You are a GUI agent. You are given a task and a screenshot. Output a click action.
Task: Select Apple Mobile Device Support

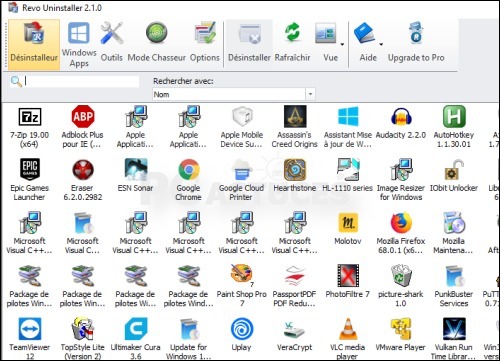[x=242, y=127]
